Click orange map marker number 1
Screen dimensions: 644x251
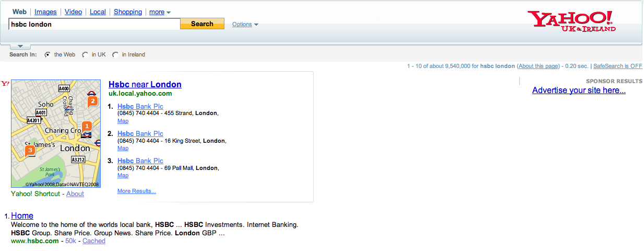tap(87, 126)
